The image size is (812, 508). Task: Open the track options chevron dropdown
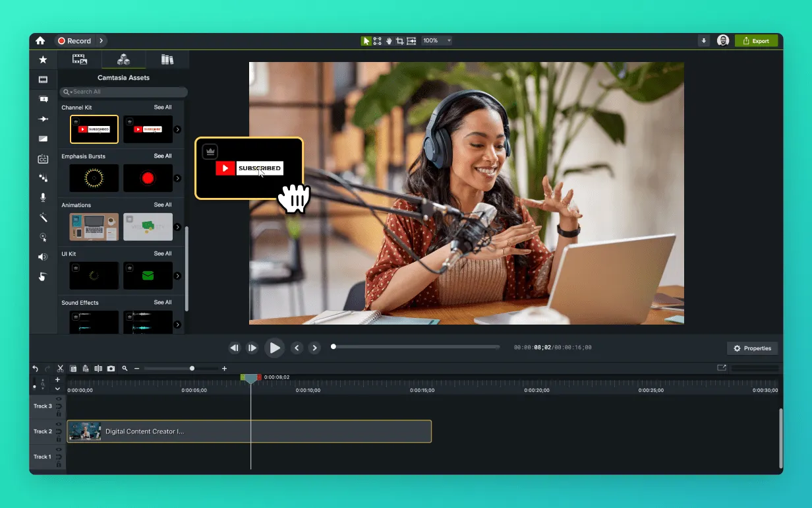[57, 389]
